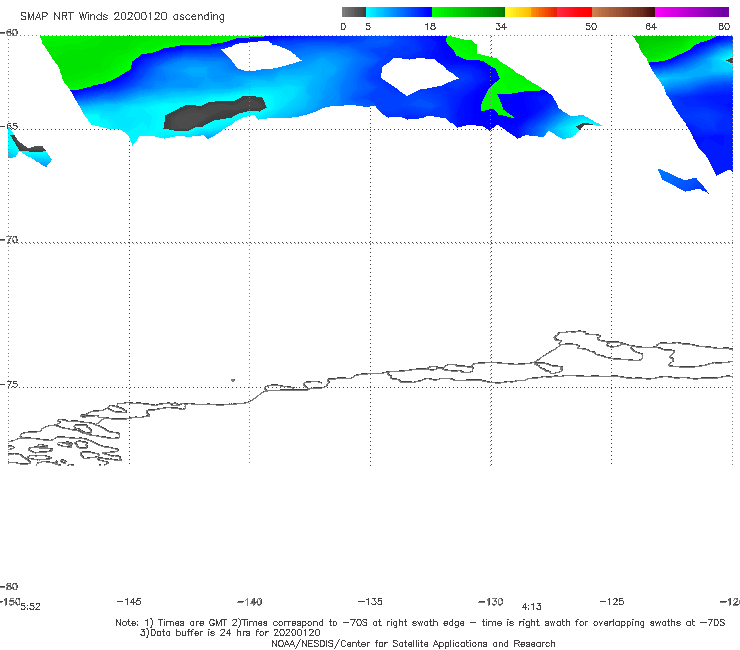The image size is (740, 650).
Task: Click the color bar label '64'
Action: (x=651, y=27)
